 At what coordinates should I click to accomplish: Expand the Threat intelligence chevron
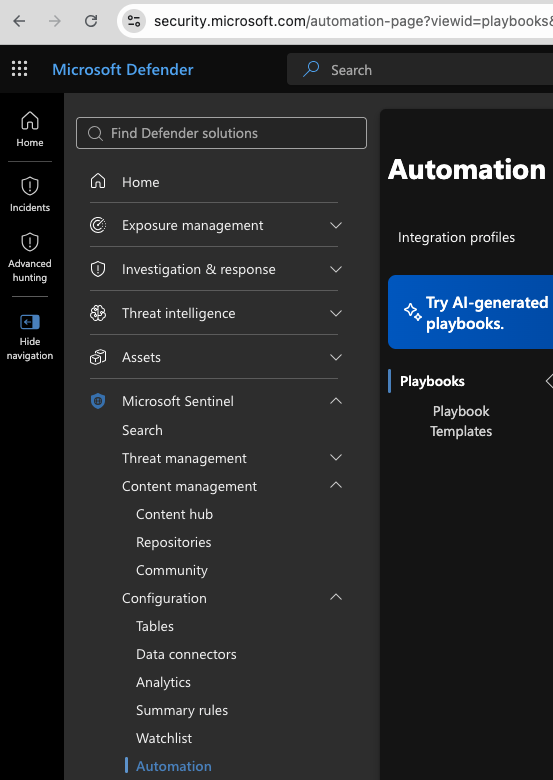pyautogui.click(x=336, y=313)
